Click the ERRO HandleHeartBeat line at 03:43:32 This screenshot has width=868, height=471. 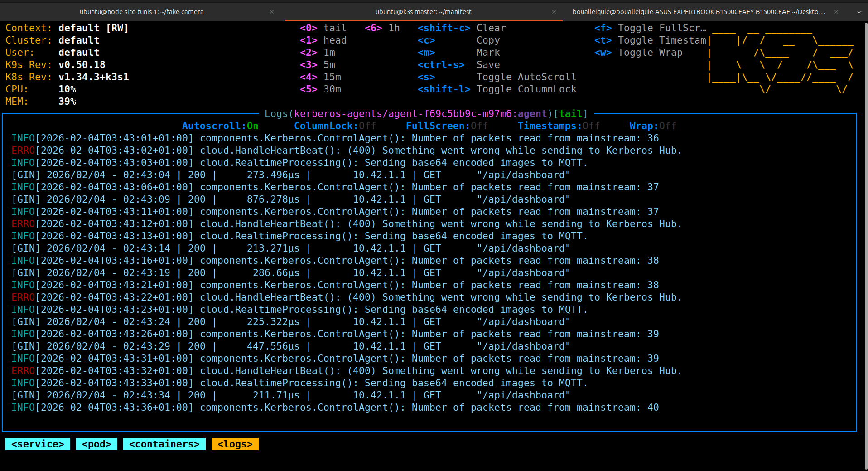tap(347, 371)
